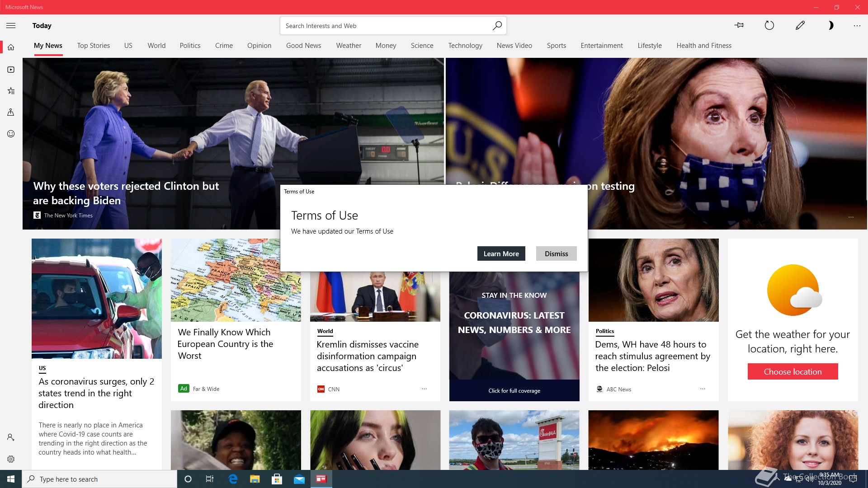
Task: Open the Top Stories tab
Action: (x=93, y=46)
